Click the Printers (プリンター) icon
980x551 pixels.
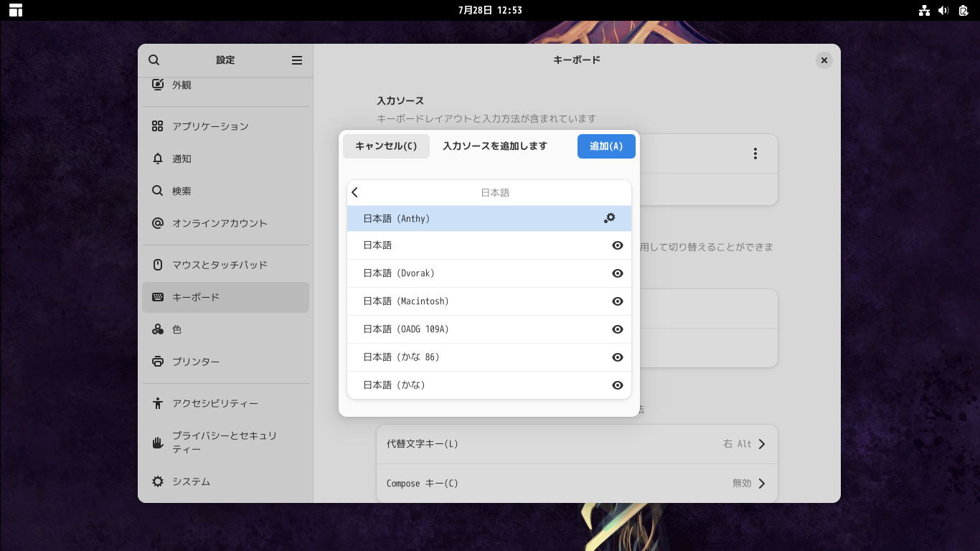[x=158, y=362]
